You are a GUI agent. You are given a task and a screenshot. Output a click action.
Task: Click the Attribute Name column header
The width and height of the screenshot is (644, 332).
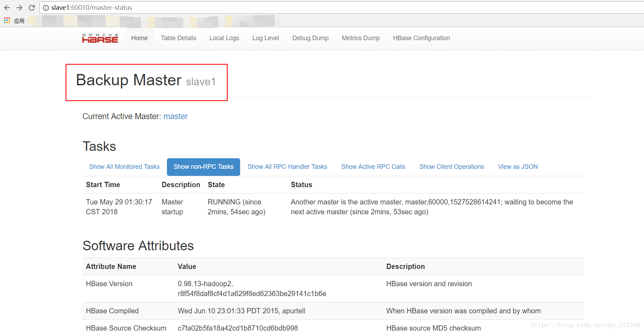(111, 266)
